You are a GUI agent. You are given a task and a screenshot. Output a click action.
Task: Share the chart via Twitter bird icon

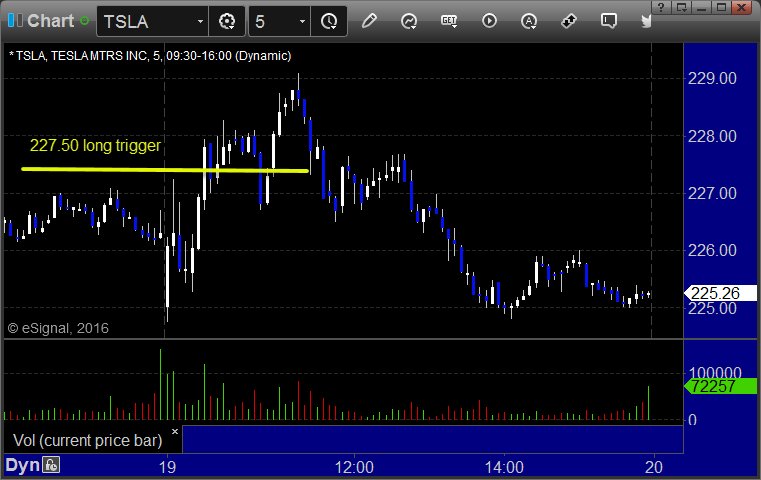pos(646,21)
